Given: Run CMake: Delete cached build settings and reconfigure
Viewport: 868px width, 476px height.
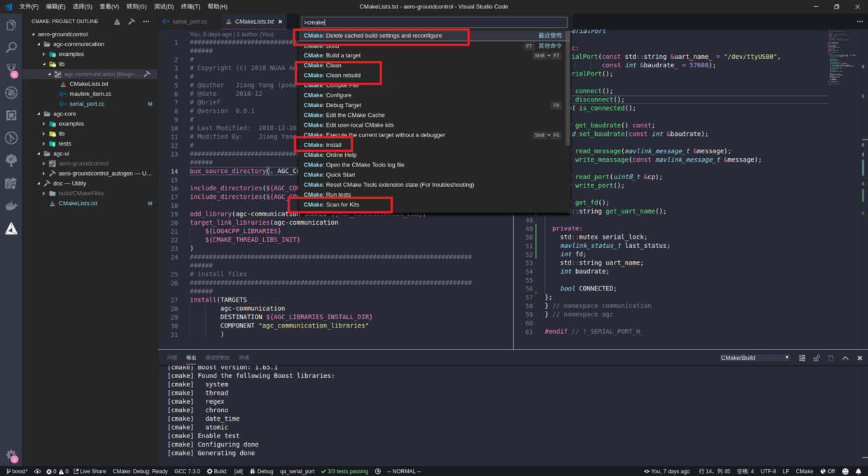Looking at the screenshot, I should [x=433, y=35].
